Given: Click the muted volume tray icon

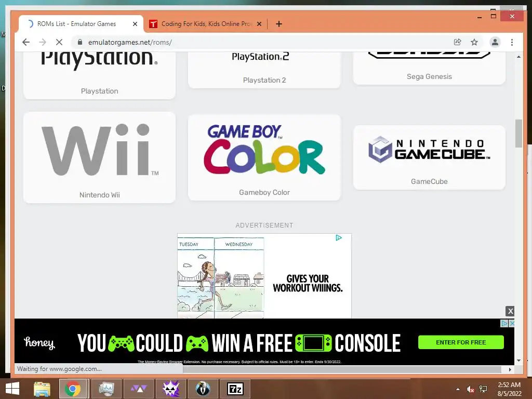Looking at the screenshot, I should pos(470,389).
